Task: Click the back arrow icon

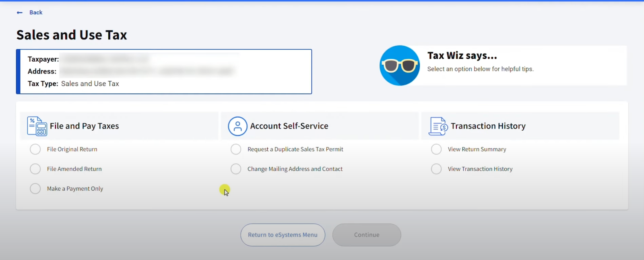Action: click(x=20, y=12)
